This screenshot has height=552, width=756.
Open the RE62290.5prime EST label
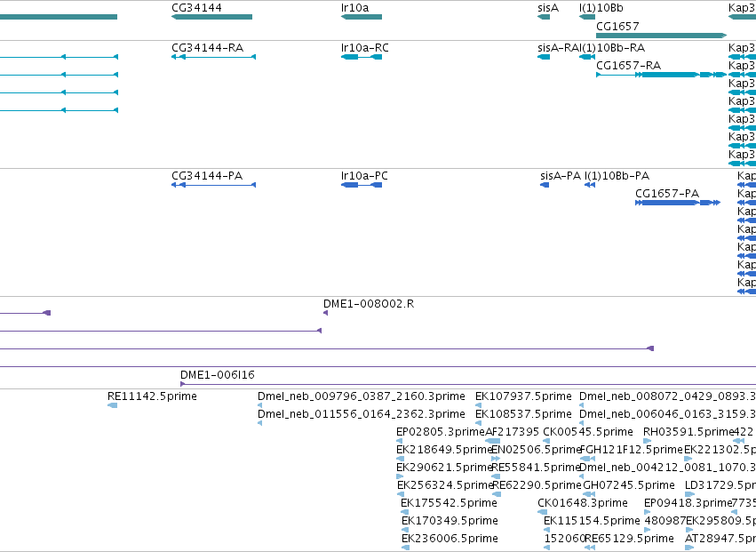coord(537,485)
